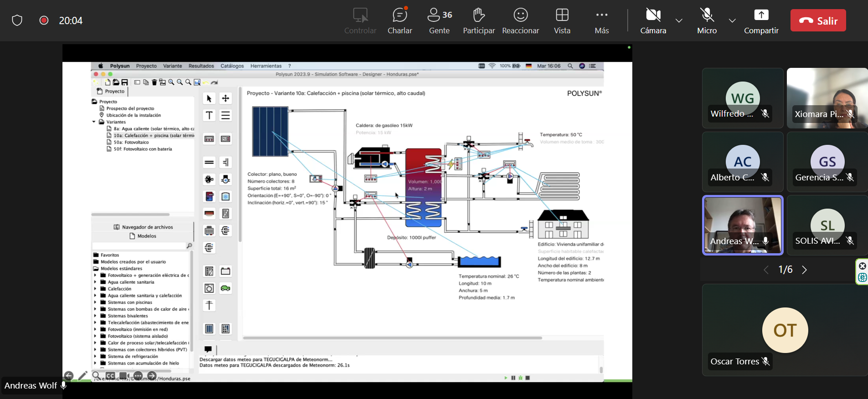
Task: Click the green play simulation control
Action: point(506,378)
